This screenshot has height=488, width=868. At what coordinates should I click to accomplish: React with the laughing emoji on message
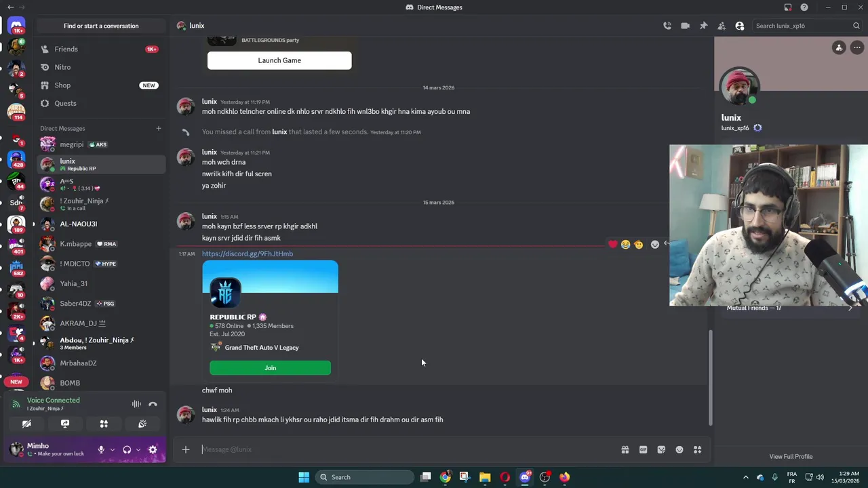pyautogui.click(x=625, y=244)
